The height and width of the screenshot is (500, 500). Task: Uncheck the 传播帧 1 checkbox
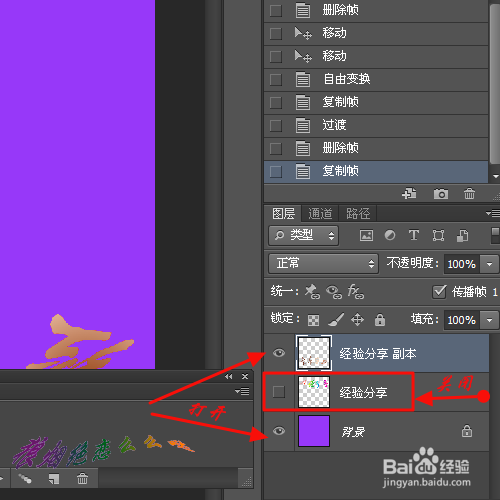[x=439, y=292]
